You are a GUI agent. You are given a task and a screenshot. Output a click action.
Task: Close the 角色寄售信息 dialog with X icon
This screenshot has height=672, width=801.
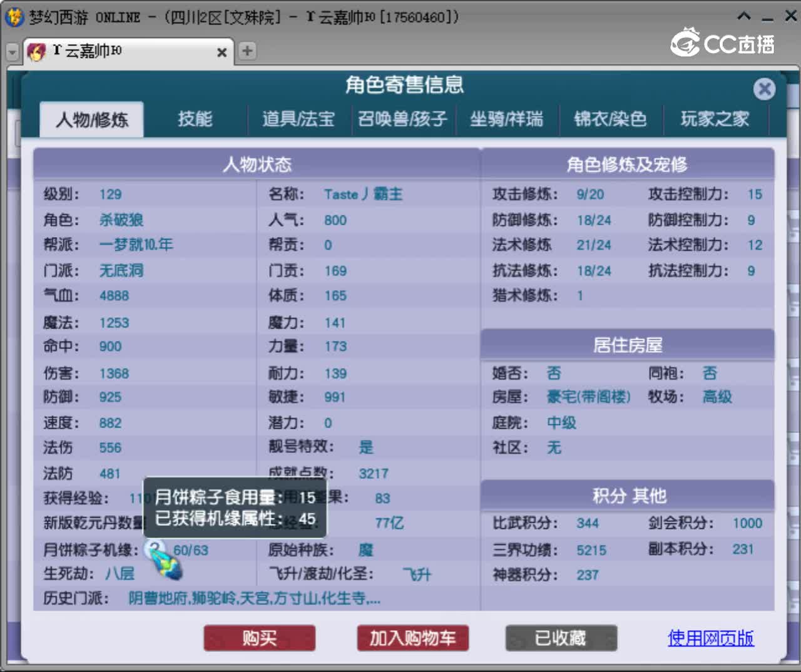[x=763, y=89]
